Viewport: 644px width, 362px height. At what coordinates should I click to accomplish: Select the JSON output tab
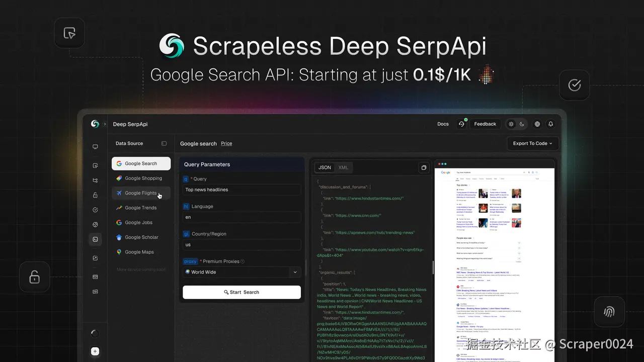325,167
